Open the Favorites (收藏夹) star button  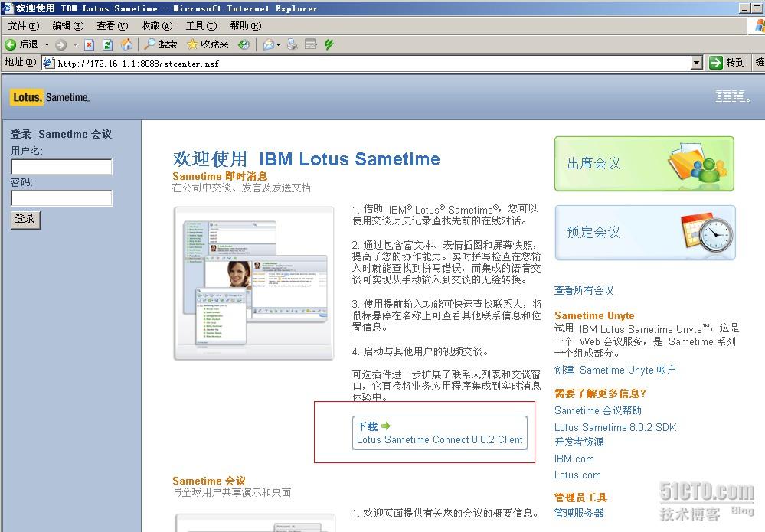tap(208, 44)
